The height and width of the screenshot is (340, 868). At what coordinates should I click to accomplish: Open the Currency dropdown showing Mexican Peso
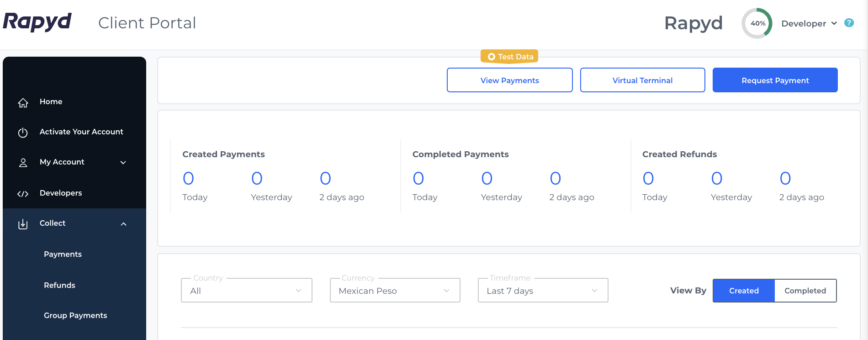click(395, 291)
